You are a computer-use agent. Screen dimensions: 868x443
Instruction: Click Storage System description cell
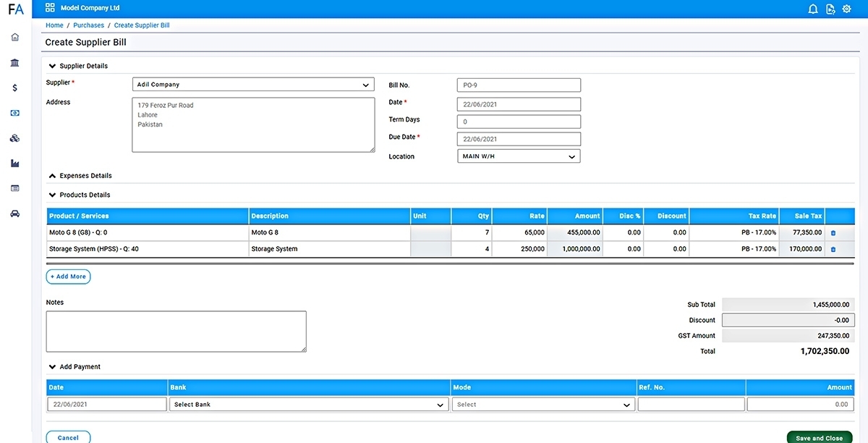[x=329, y=249]
